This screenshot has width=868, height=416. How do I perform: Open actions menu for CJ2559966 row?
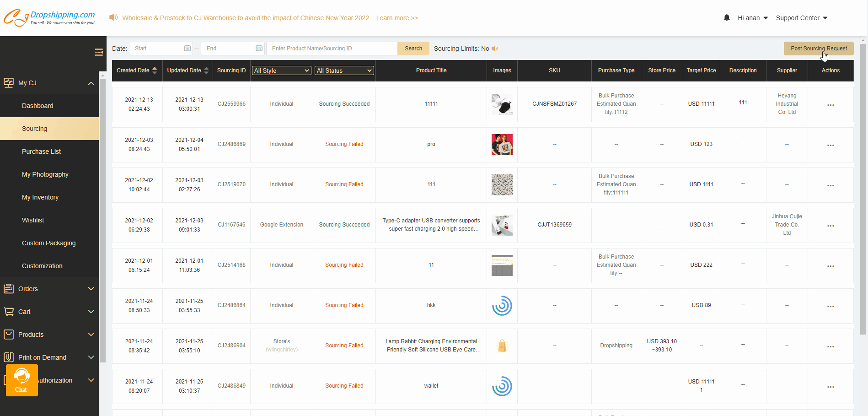[830, 105]
